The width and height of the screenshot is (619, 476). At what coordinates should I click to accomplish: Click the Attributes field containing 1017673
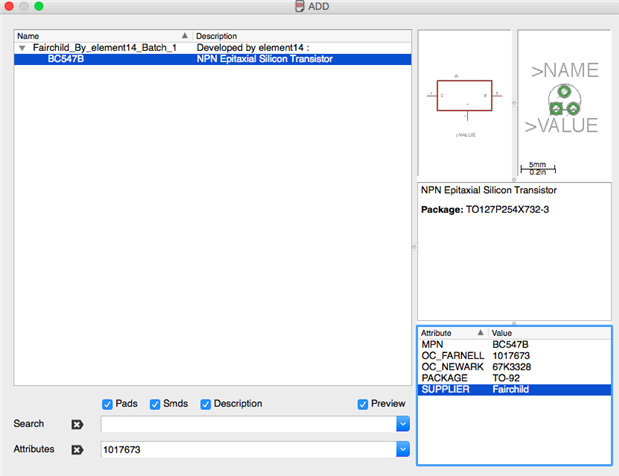click(x=248, y=449)
